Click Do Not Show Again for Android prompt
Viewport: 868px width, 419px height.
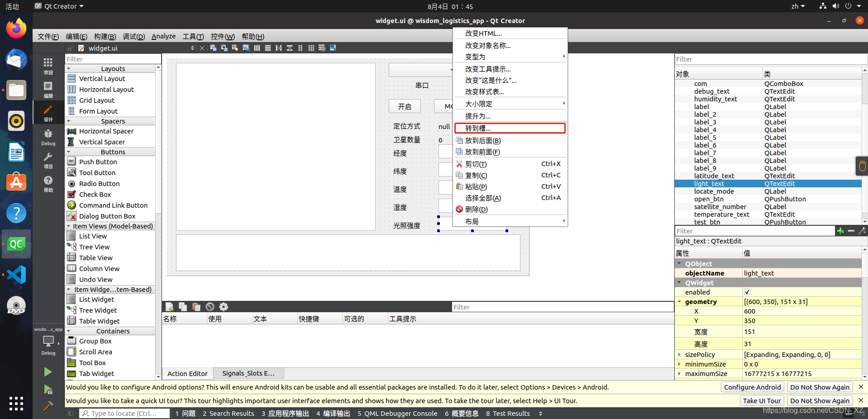(820, 387)
